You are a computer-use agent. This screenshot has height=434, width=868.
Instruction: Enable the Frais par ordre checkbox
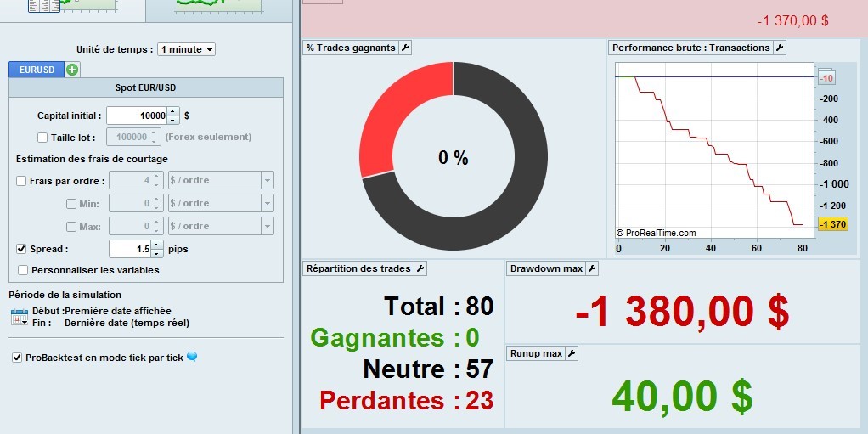(21, 180)
